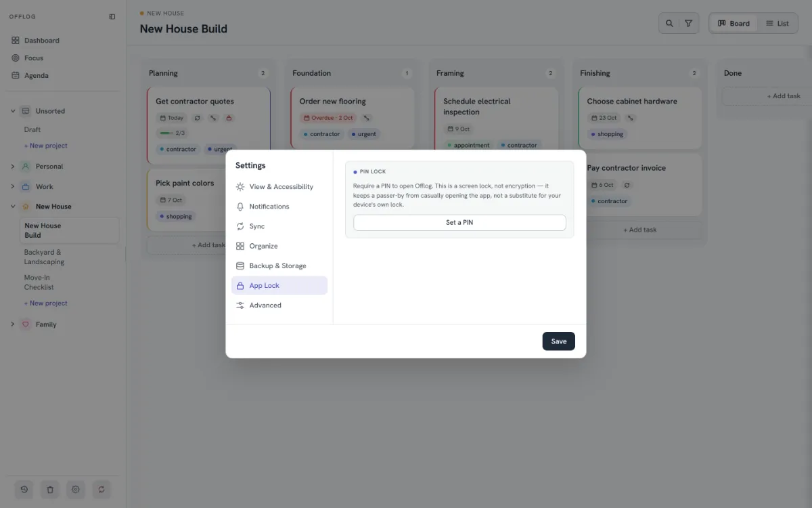Select the App Lock settings section

pos(279,285)
